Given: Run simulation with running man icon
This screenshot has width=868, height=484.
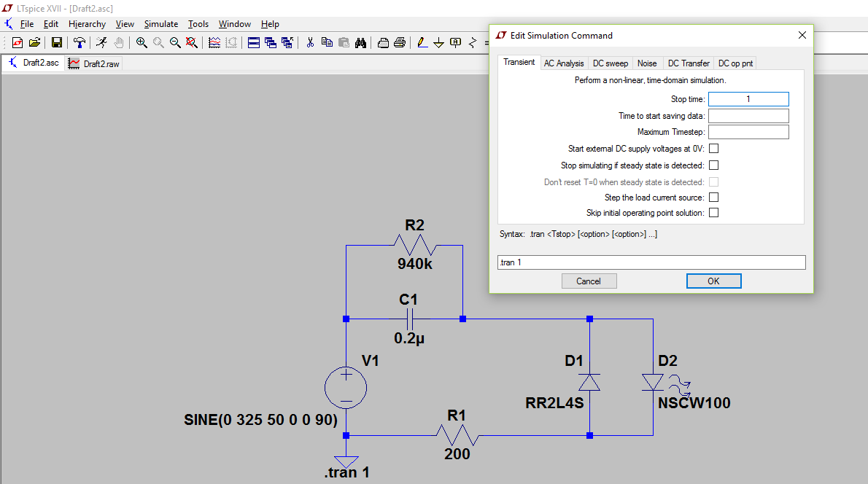Looking at the screenshot, I should coord(101,42).
